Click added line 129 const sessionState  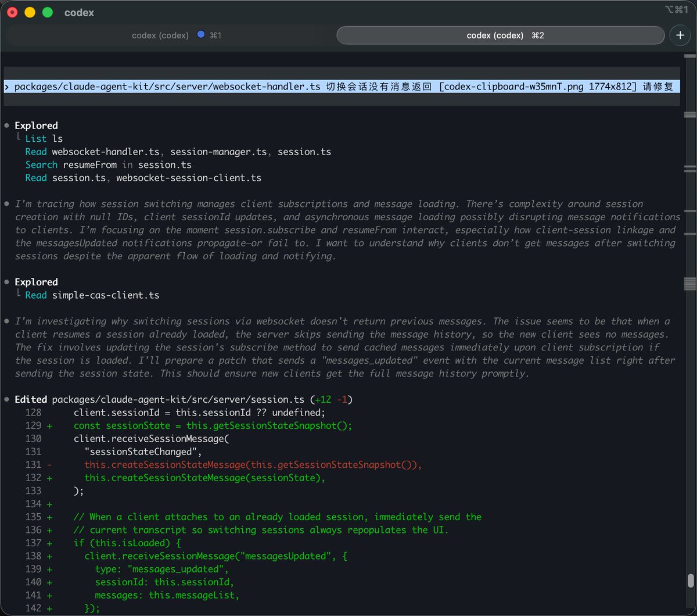(213, 425)
